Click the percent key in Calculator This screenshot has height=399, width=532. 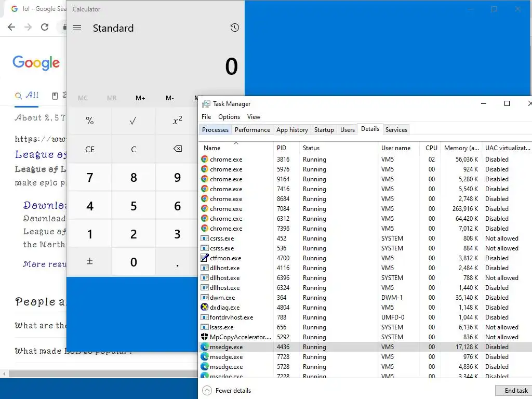(89, 121)
